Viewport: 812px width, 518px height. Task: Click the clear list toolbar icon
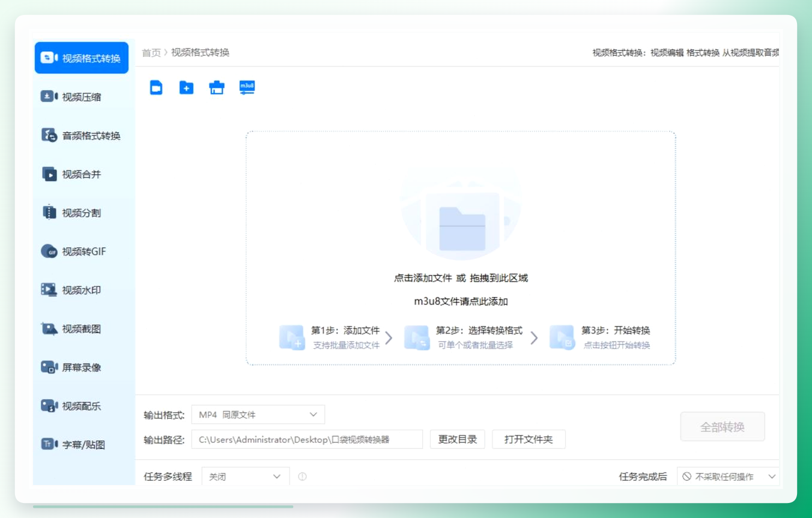(217, 88)
